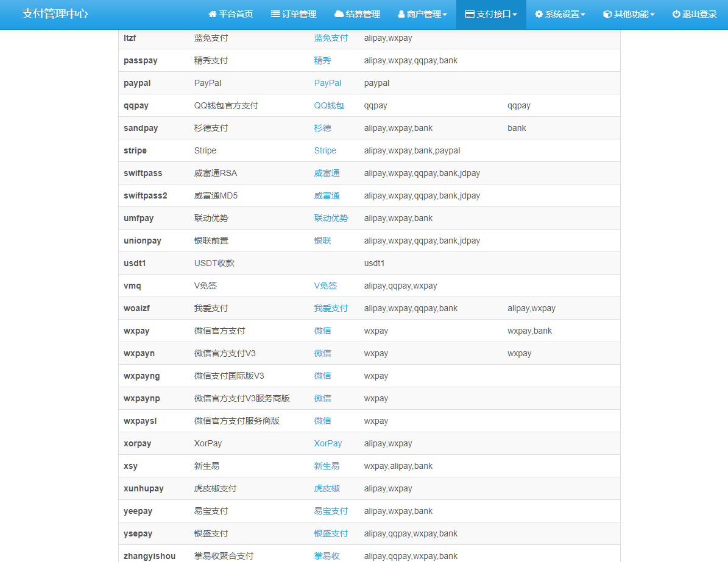
Task: Open the 结算管理 menu item
Action: click(x=358, y=14)
